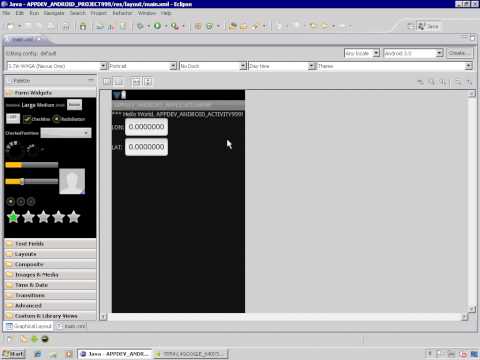Click the second layout canvas toggle icon

pos(118,82)
